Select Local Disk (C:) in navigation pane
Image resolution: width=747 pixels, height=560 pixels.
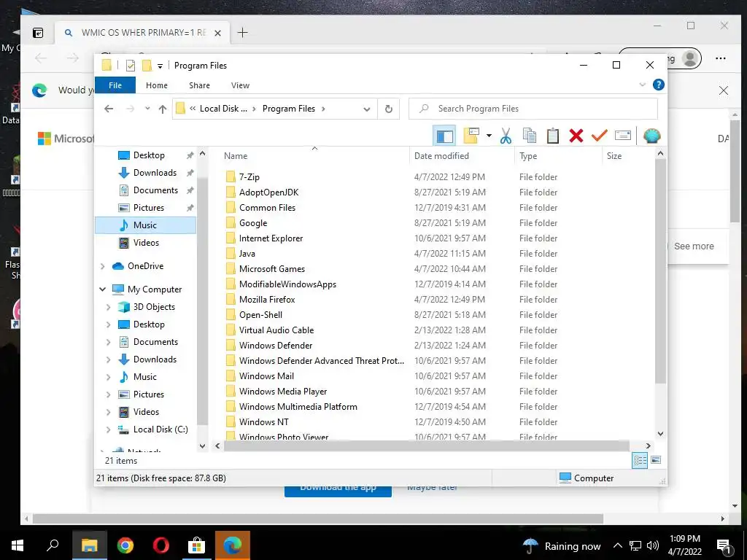(160, 429)
